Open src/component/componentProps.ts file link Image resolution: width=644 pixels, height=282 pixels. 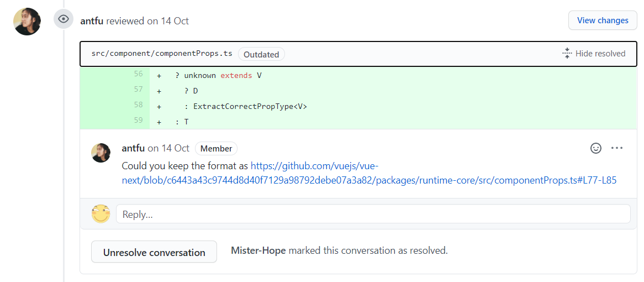coord(162,54)
